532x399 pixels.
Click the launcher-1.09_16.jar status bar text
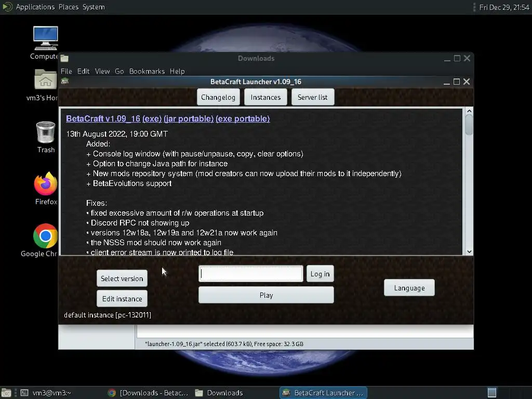point(224,344)
